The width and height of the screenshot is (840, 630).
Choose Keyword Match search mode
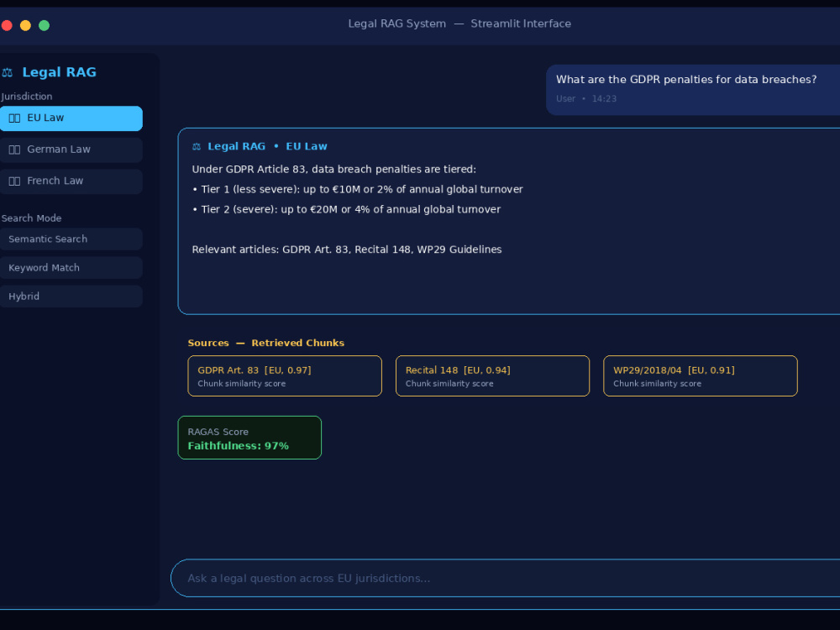[x=71, y=268]
